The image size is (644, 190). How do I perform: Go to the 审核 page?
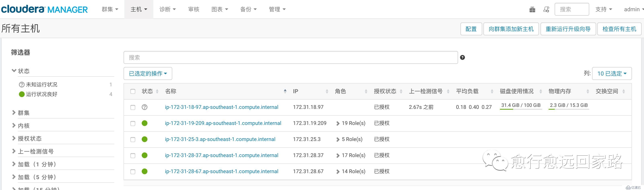[194, 9]
